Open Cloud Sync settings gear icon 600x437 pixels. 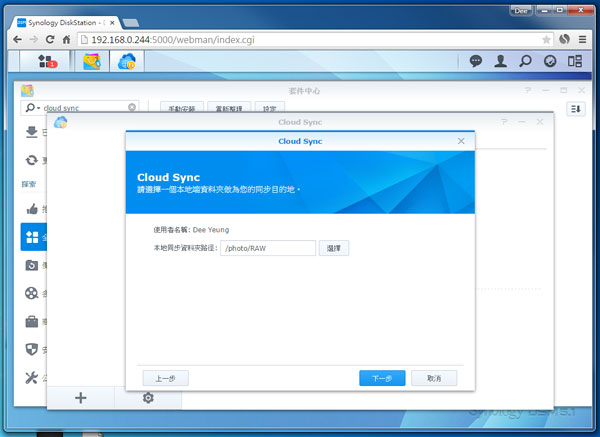(x=148, y=397)
